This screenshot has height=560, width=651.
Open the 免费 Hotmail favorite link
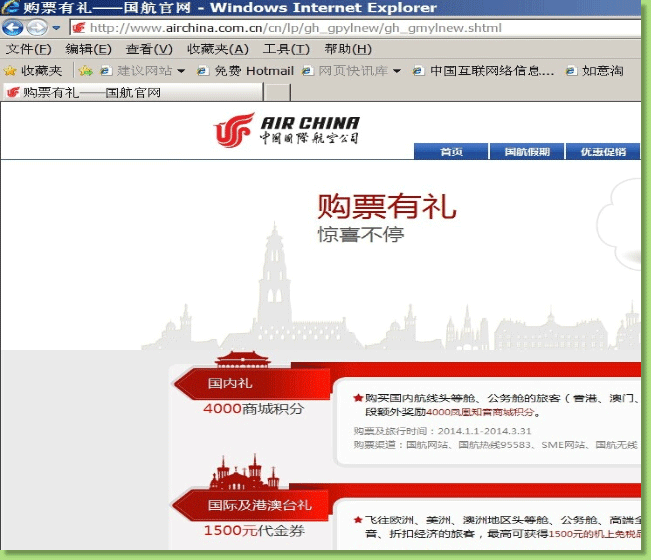pos(245,71)
